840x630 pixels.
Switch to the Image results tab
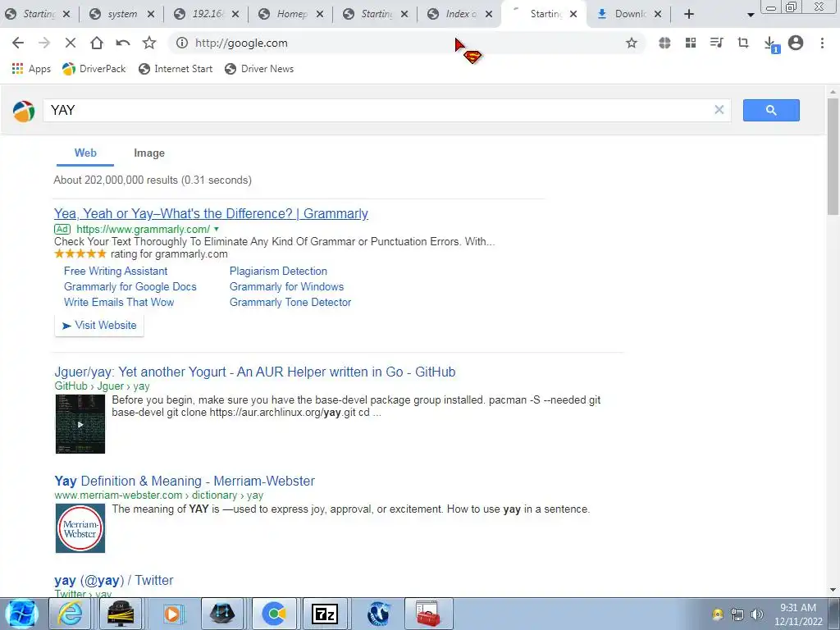[x=149, y=153]
